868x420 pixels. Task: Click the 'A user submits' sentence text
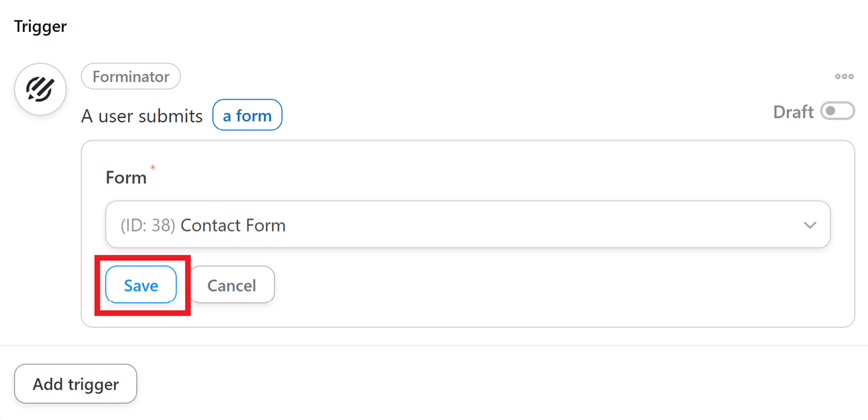(142, 116)
